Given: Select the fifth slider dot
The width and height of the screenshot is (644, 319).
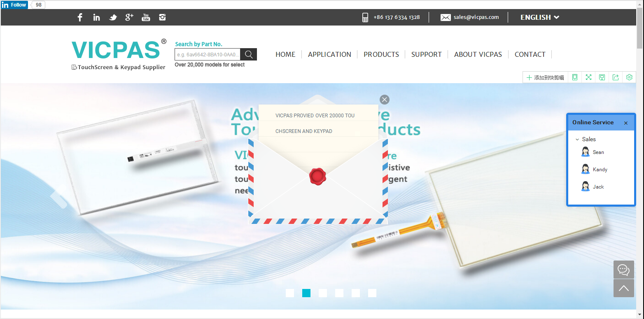Looking at the screenshot, I should coord(356,293).
